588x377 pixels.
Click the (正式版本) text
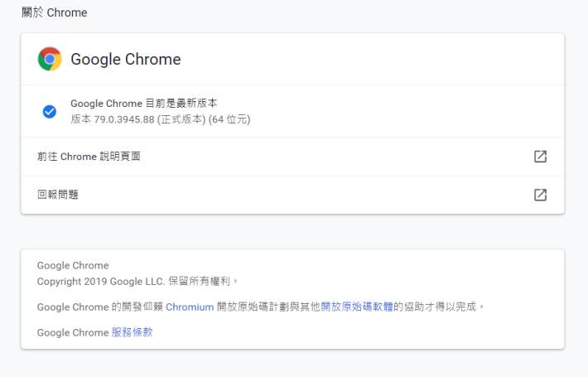181,119
